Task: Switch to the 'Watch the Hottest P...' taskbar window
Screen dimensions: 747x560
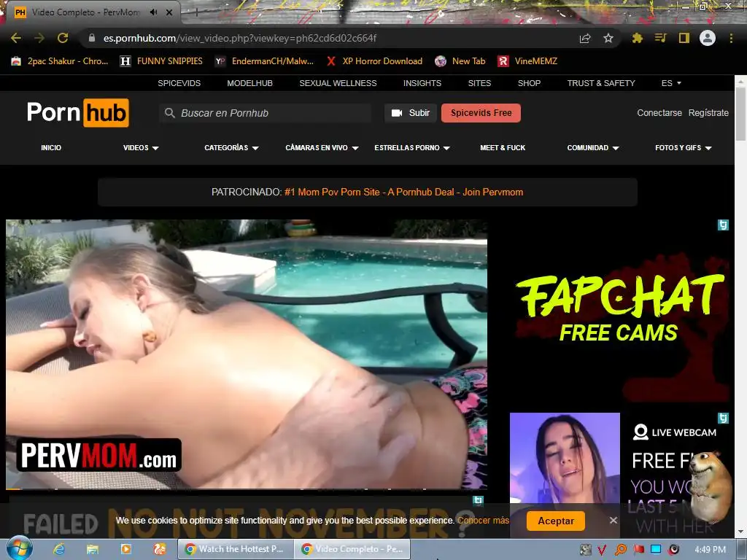Action: click(x=236, y=549)
